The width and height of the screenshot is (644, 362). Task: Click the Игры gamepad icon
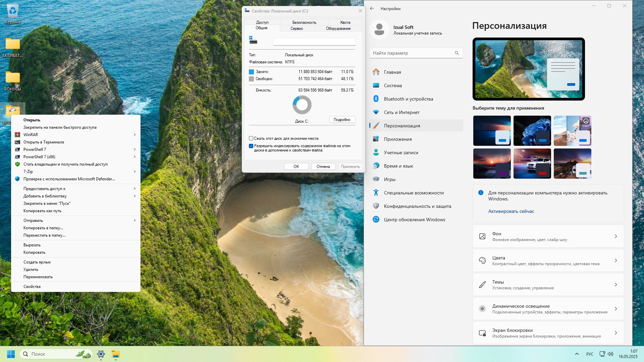point(376,179)
